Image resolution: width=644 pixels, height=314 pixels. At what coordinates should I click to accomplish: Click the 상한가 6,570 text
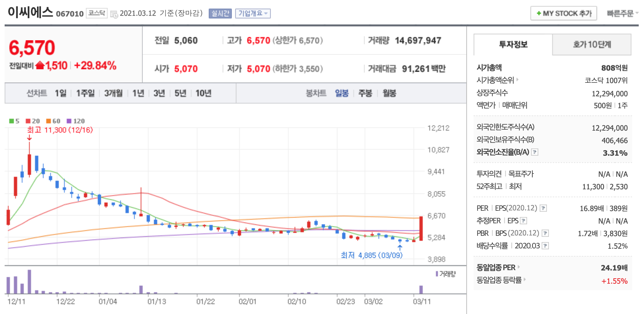[298, 41]
